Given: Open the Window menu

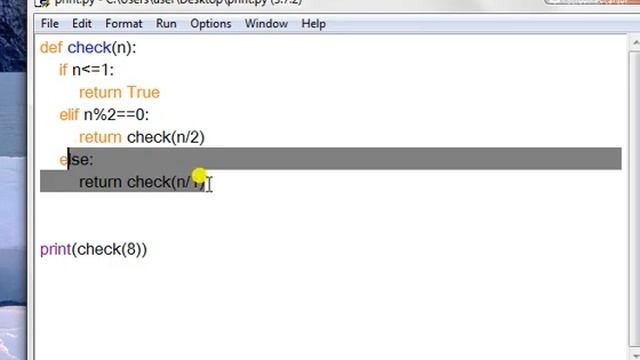Looking at the screenshot, I should (x=266, y=24).
